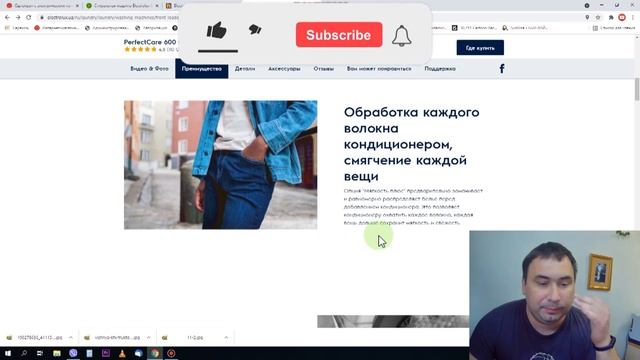The height and width of the screenshot is (360, 640).
Task: Click the red Subscribe button
Action: [x=339, y=35]
